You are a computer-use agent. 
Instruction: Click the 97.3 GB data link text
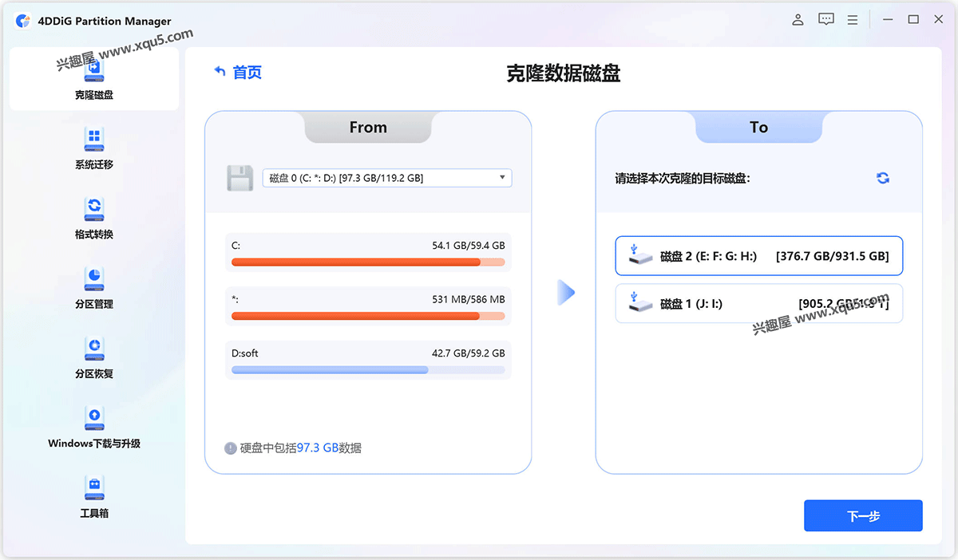click(x=318, y=448)
